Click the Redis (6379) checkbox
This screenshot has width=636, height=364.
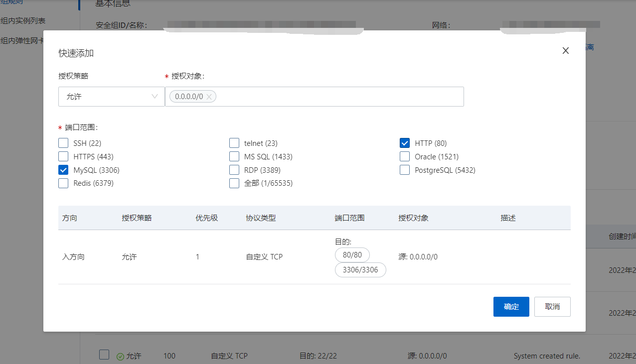point(63,183)
